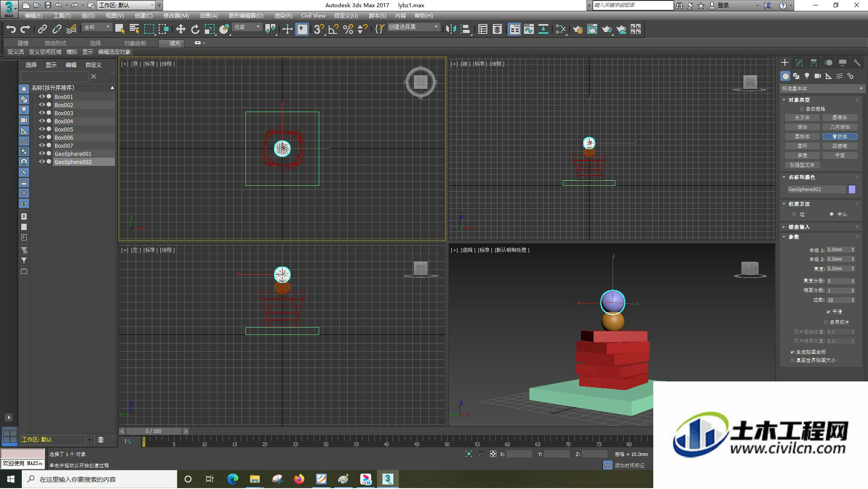
Task: Toggle Window/Crossing selection mode icon
Action: [163, 29]
